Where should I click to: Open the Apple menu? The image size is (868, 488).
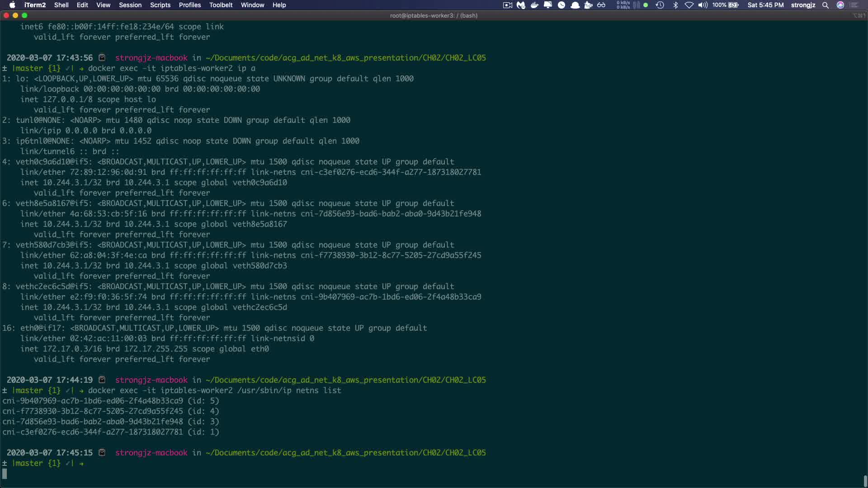(12, 5)
